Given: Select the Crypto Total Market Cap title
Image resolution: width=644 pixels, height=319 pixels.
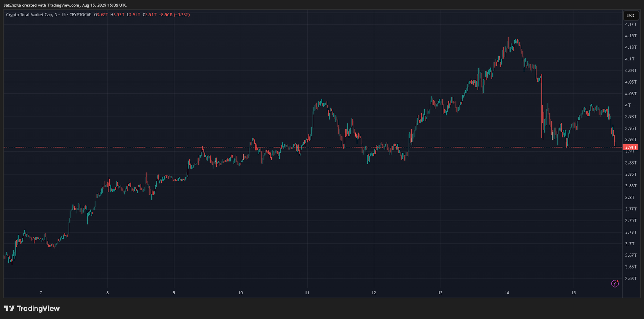Looking at the screenshot, I should [x=29, y=15].
